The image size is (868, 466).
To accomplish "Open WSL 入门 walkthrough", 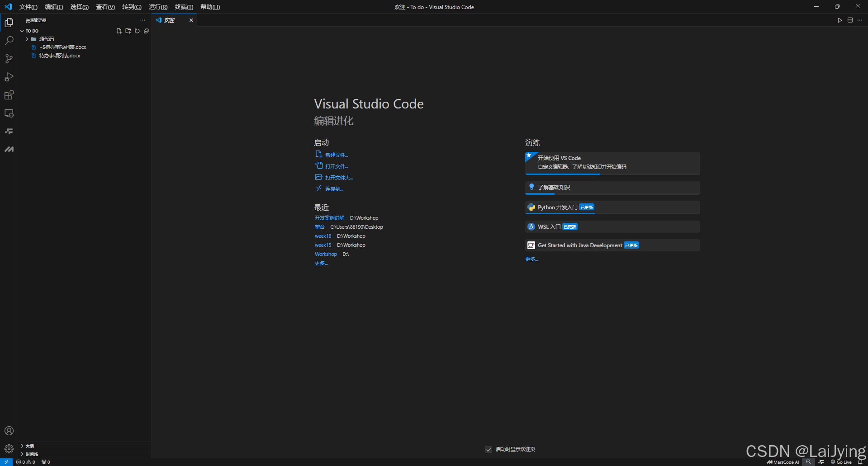I will 612,227.
